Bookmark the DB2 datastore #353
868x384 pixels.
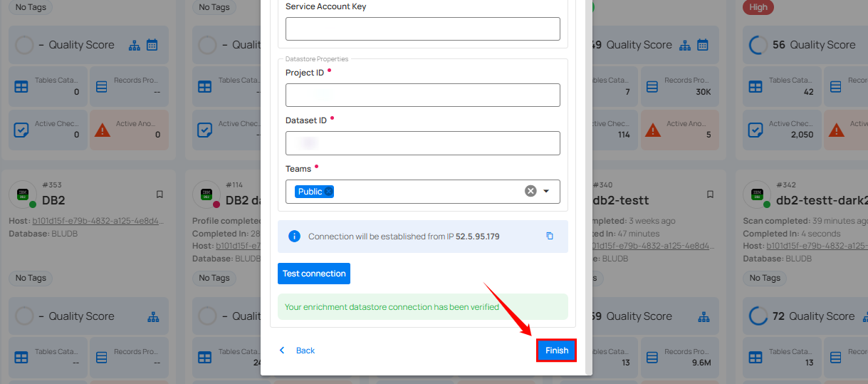[160, 194]
